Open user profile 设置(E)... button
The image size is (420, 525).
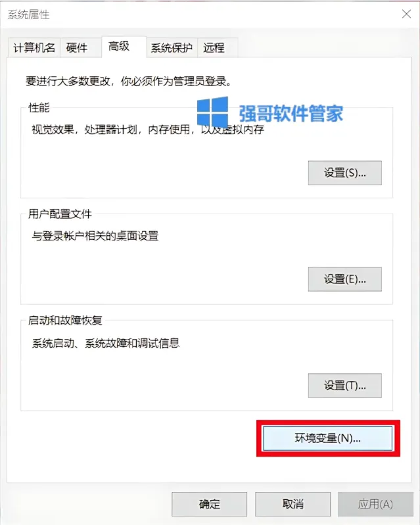click(x=344, y=279)
